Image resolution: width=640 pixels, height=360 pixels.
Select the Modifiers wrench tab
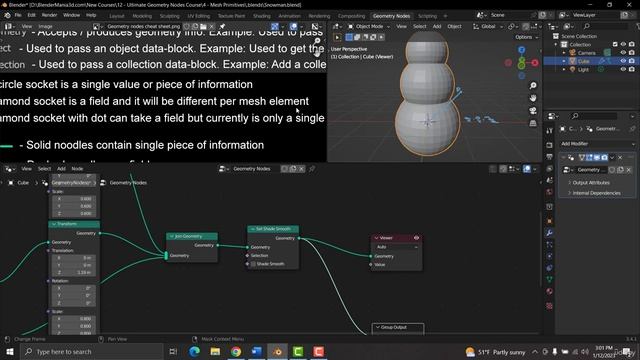(x=549, y=233)
